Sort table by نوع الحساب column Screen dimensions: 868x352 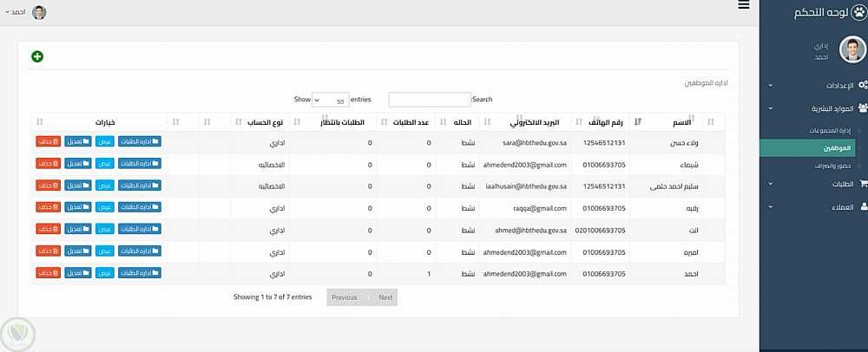point(240,122)
